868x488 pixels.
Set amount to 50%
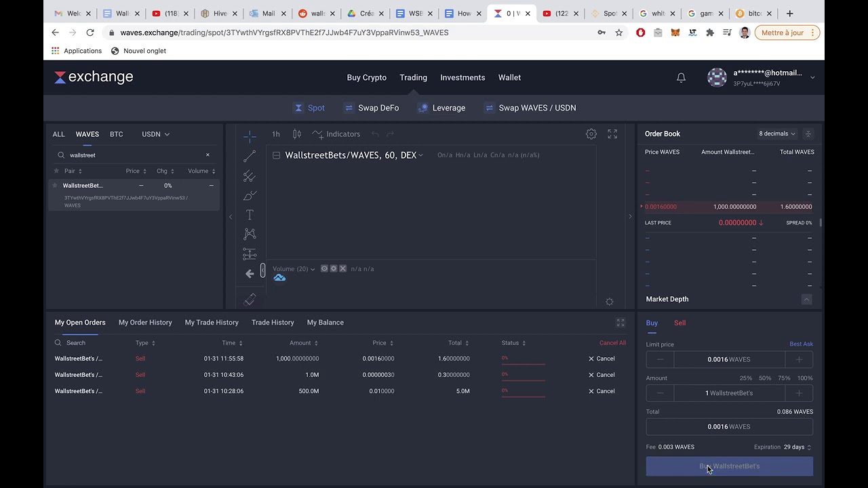[765, 378]
